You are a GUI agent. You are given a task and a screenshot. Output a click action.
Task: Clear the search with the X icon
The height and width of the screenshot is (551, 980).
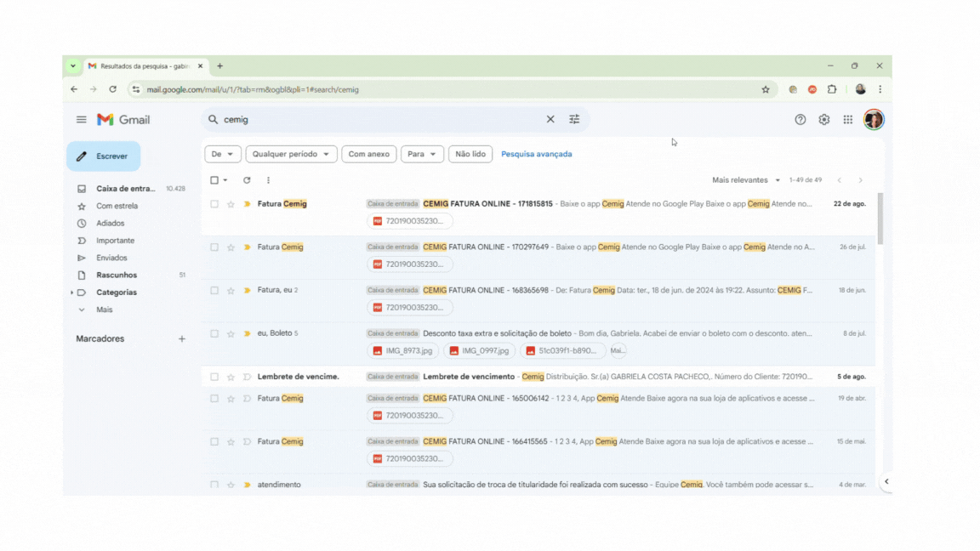point(550,119)
